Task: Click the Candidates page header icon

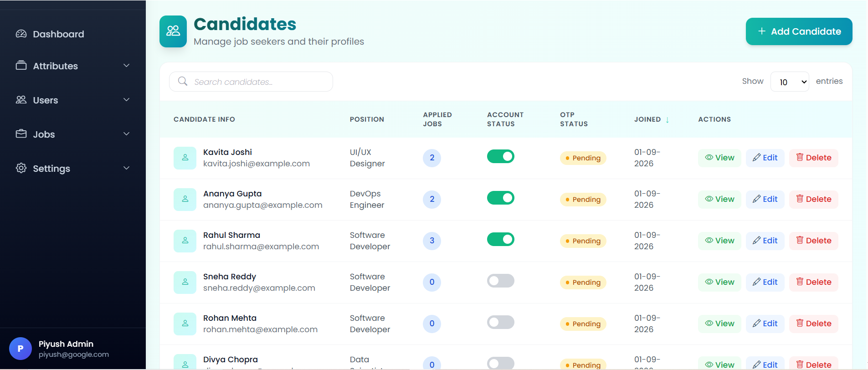Action: click(173, 31)
